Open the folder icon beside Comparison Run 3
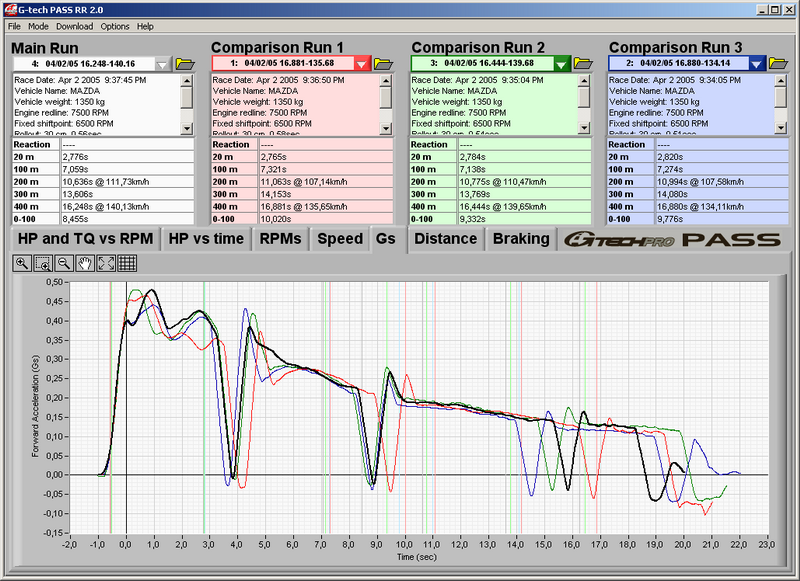Viewport: 800px width, 581px height. point(778,63)
